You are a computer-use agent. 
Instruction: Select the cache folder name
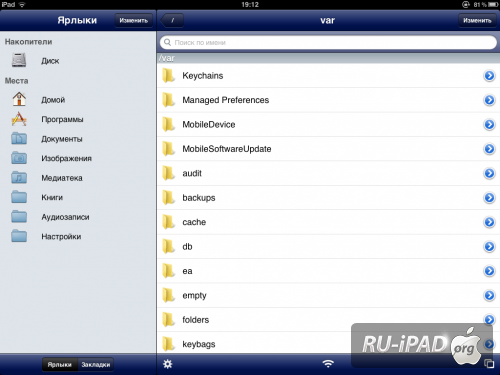click(194, 222)
